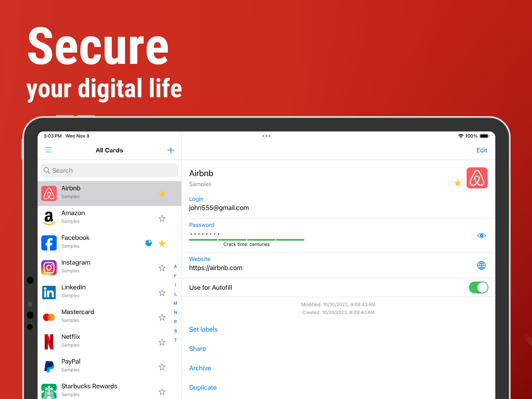532x399 pixels.
Task: Unstar the Facebook card
Action: tap(162, 243)
